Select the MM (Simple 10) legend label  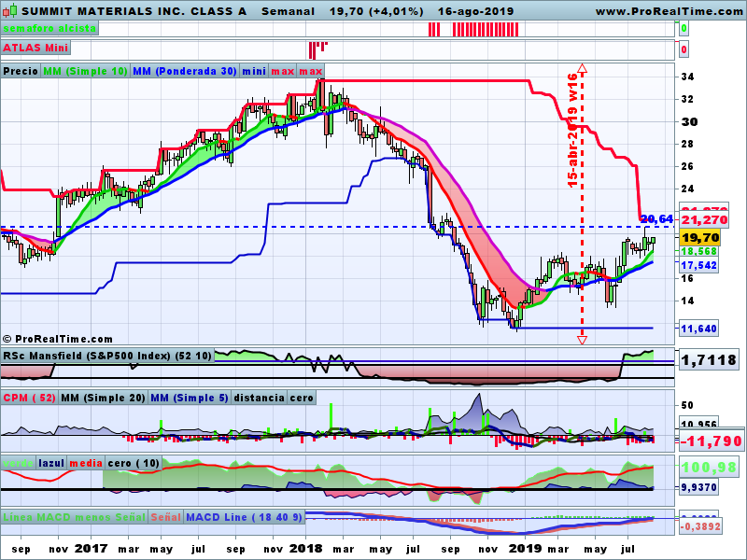coord(85,71)
